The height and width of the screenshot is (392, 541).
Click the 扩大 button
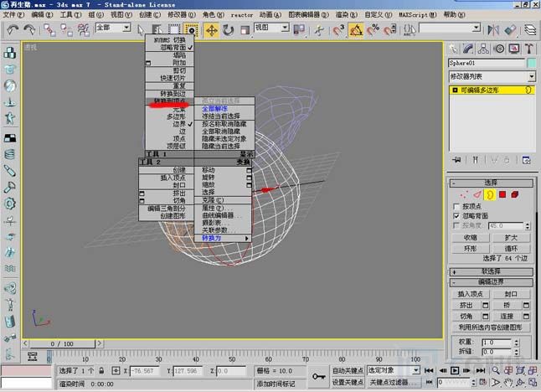pos(511,238)
